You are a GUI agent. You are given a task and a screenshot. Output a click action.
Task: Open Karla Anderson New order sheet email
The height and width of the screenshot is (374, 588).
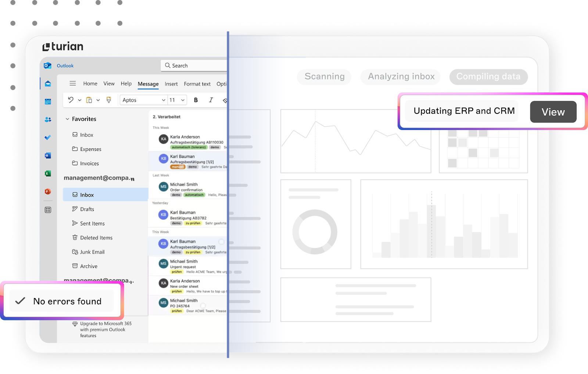[x=188, y=286]
